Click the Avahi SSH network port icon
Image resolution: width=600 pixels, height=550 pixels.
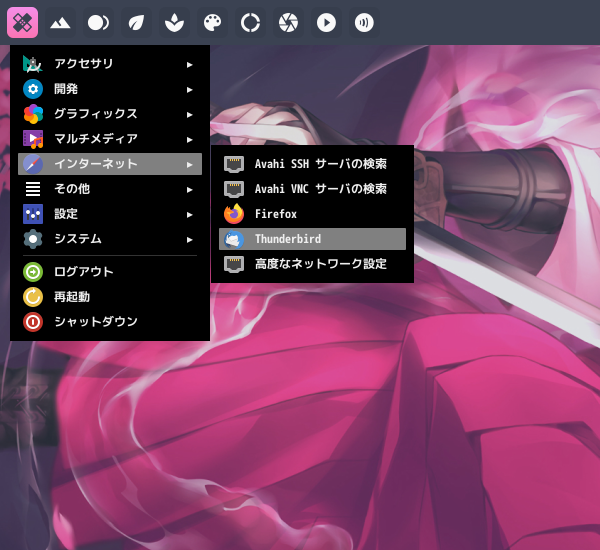coord(234,164)
